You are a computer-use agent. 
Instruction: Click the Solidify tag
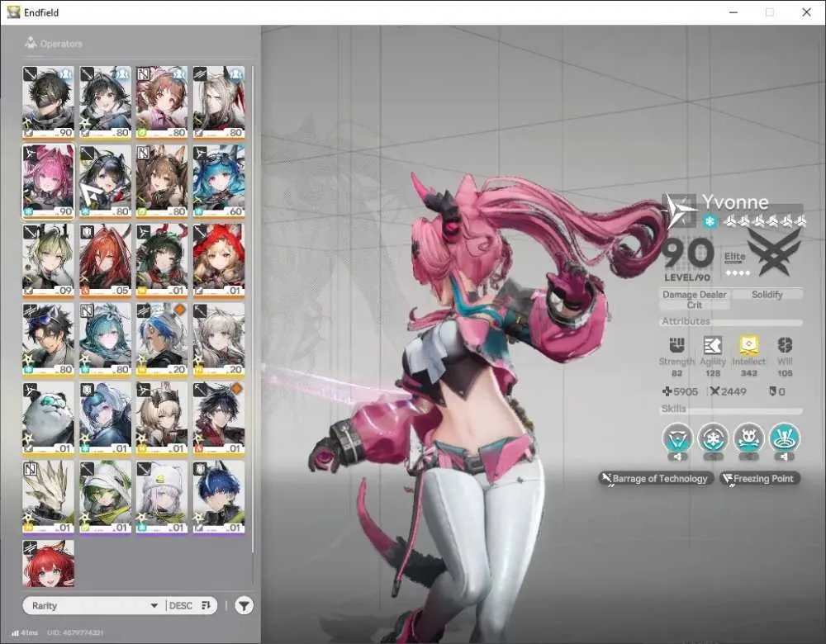pos(767,295)
